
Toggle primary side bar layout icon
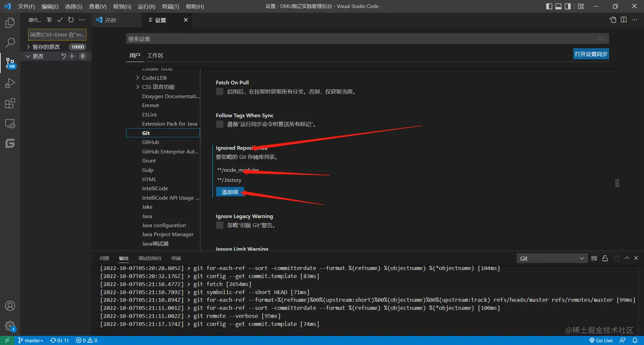[549, 6]
